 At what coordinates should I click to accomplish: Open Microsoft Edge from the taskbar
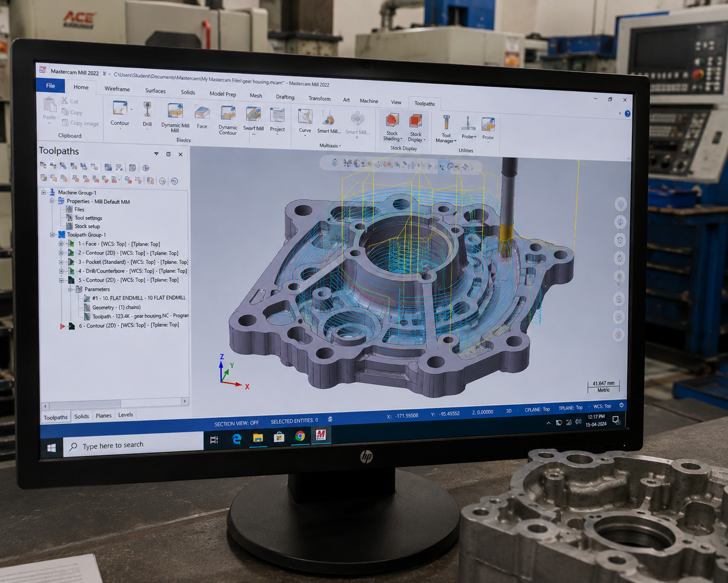click(237, 439)
